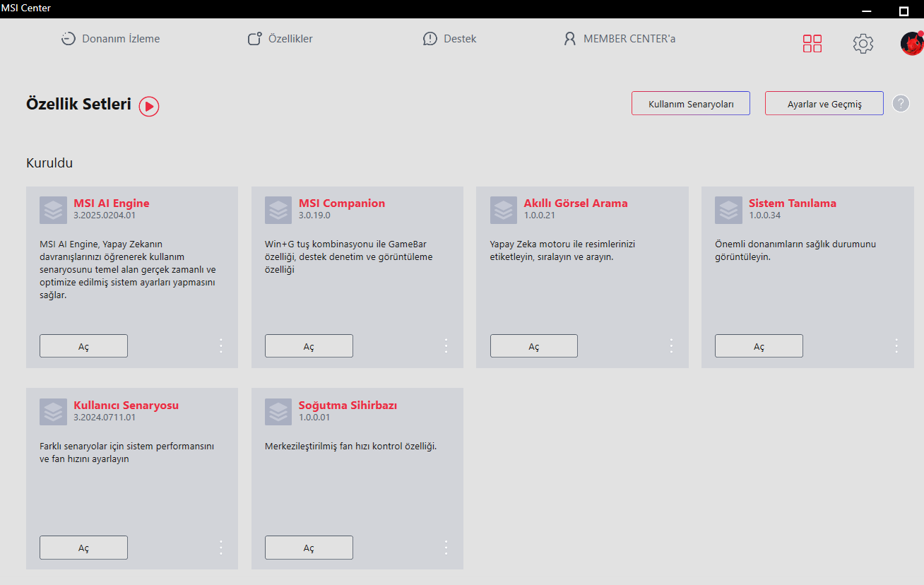Expand Soğutma Sihirbazı more options menu

click(446, 548)
